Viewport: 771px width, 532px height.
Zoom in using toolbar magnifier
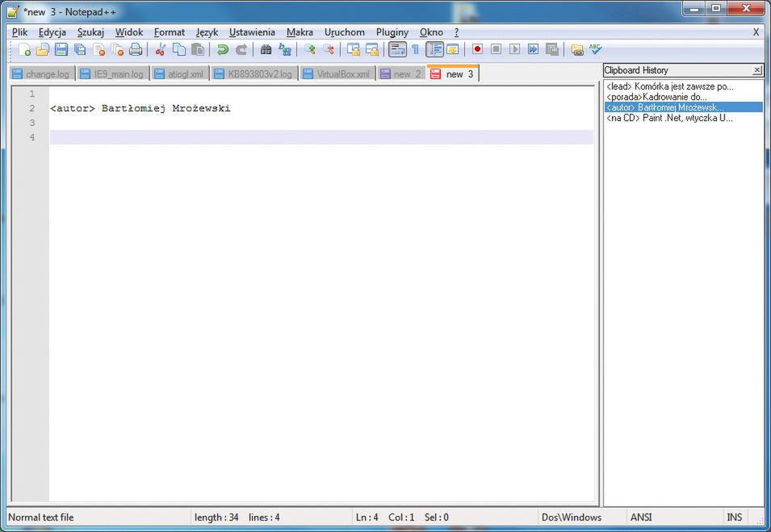(x=309, y=49)
